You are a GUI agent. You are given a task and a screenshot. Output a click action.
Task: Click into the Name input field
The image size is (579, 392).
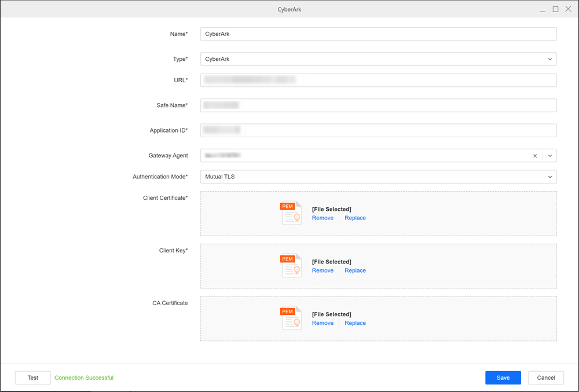[x=378, y=34]
